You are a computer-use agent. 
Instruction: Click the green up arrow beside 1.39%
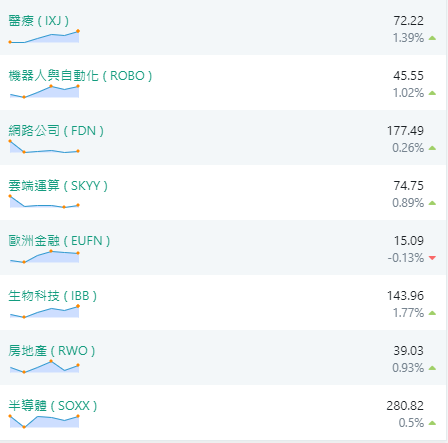(432, 38)
